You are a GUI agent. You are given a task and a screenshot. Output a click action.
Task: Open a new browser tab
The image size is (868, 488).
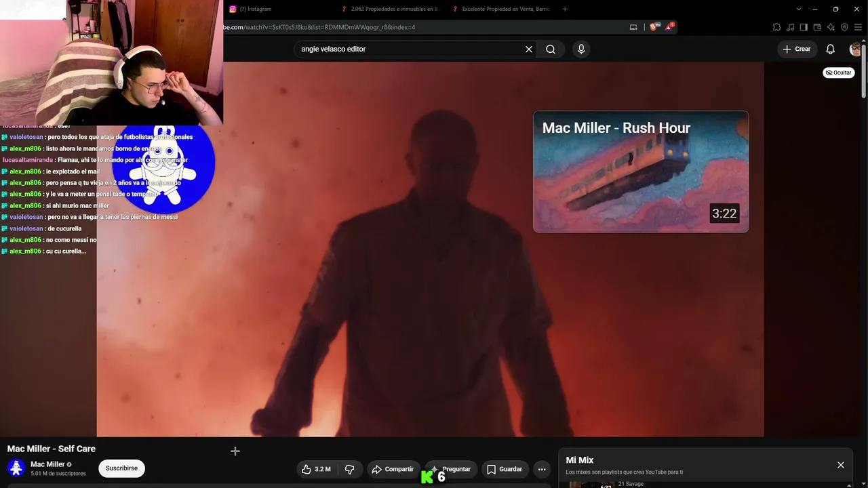(x=565, y=9)
